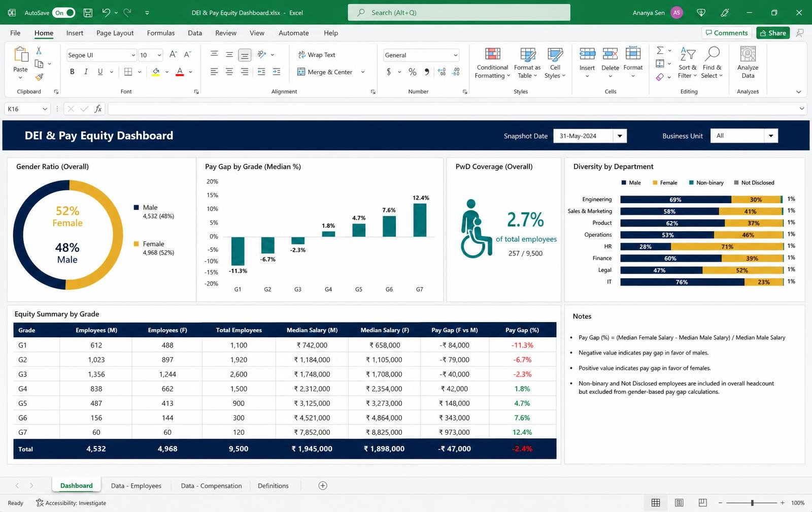The height and width of the screenshot is (512, 812).
Task: Toggle Middle Align button
Action: click(229, 55)
